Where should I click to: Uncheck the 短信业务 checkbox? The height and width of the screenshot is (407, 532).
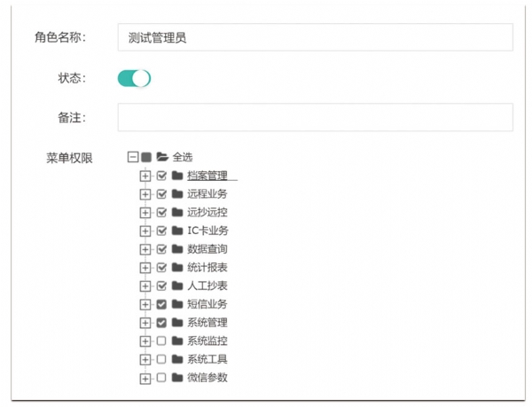161,304
